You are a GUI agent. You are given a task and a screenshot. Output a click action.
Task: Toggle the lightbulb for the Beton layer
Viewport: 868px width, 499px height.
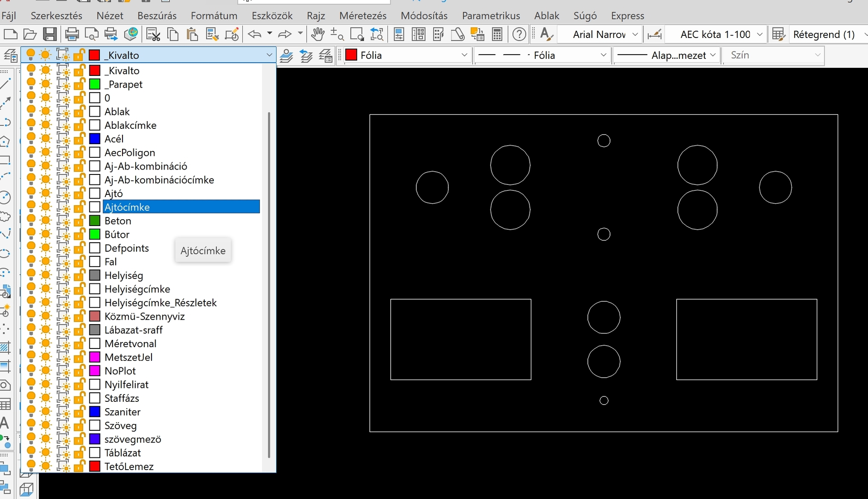31,221
